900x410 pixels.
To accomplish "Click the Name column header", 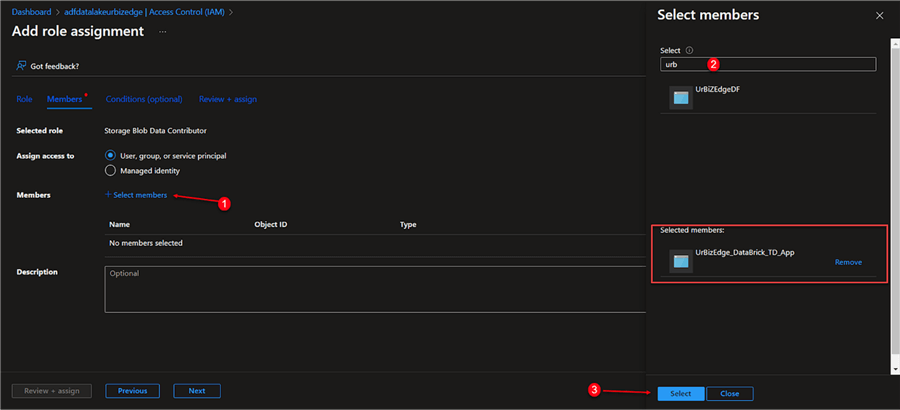I will [119, 225].
